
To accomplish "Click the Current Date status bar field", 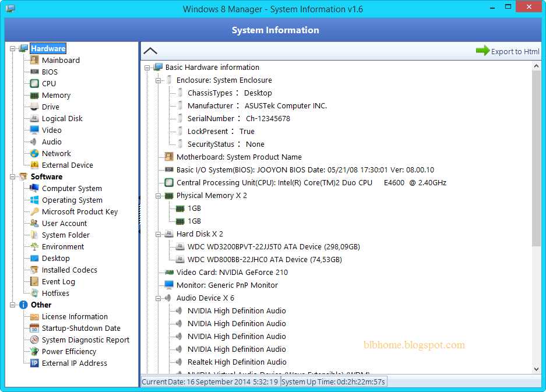I will pyautogui.click(x=210, y=382).
